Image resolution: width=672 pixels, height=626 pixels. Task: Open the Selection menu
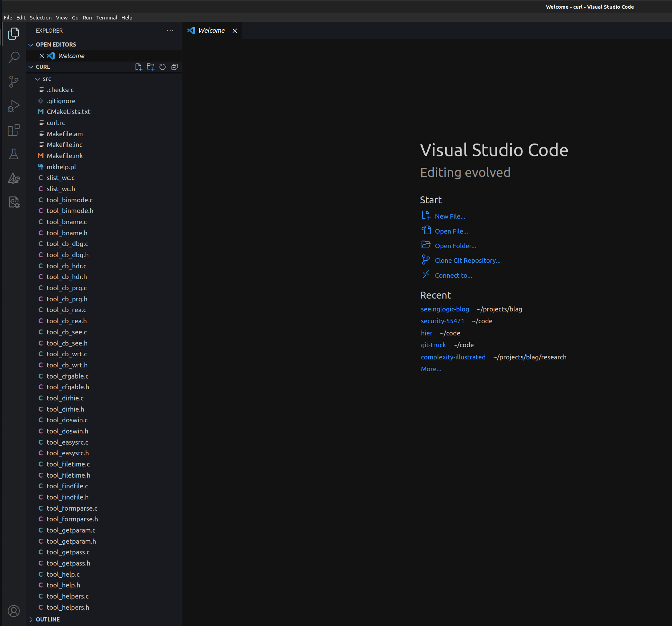[41, 17]
